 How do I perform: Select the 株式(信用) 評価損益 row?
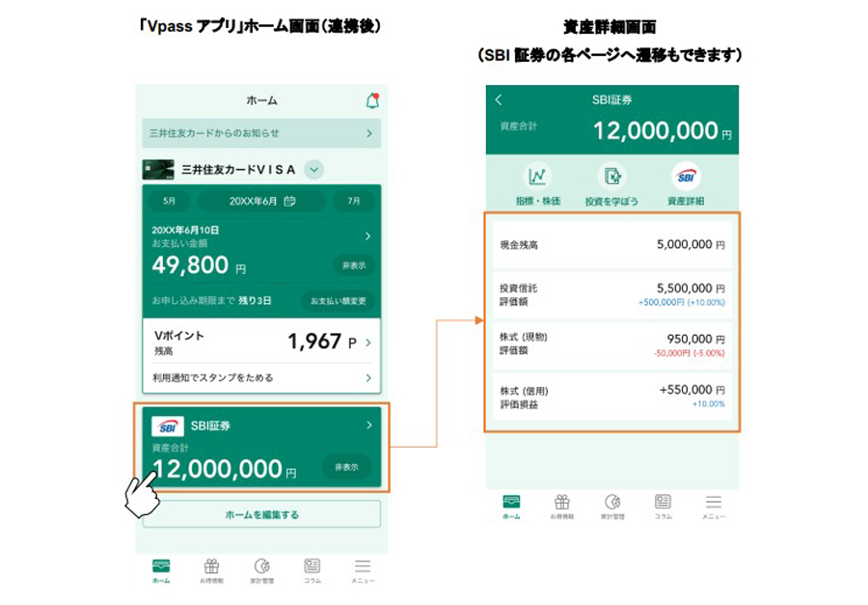point(612,397)
